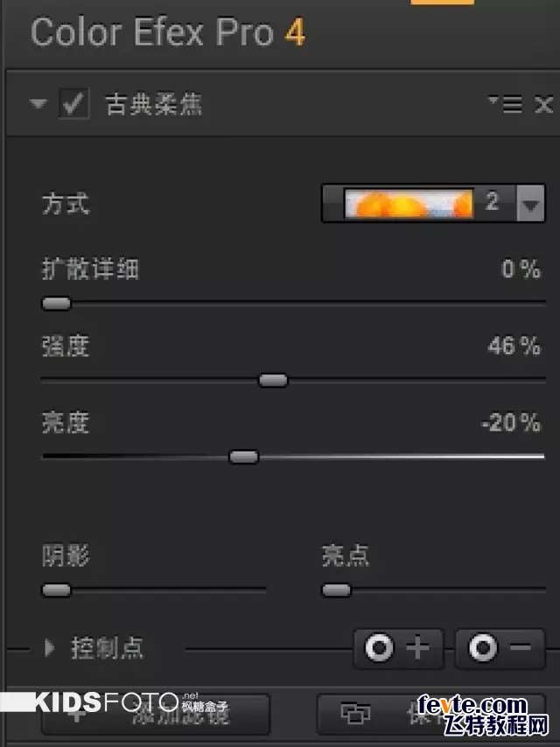
Task: Click the plus icon on the 添加滤镜 button
Action: (76, 715)
